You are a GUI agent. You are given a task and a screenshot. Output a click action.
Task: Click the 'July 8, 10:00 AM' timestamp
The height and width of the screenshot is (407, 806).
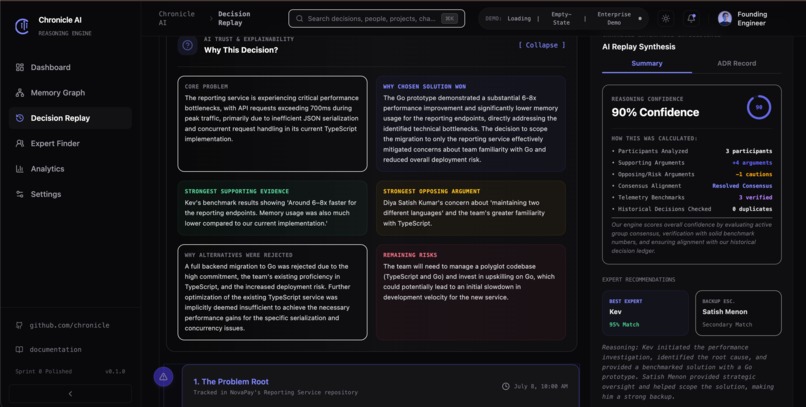pos(541,386)
